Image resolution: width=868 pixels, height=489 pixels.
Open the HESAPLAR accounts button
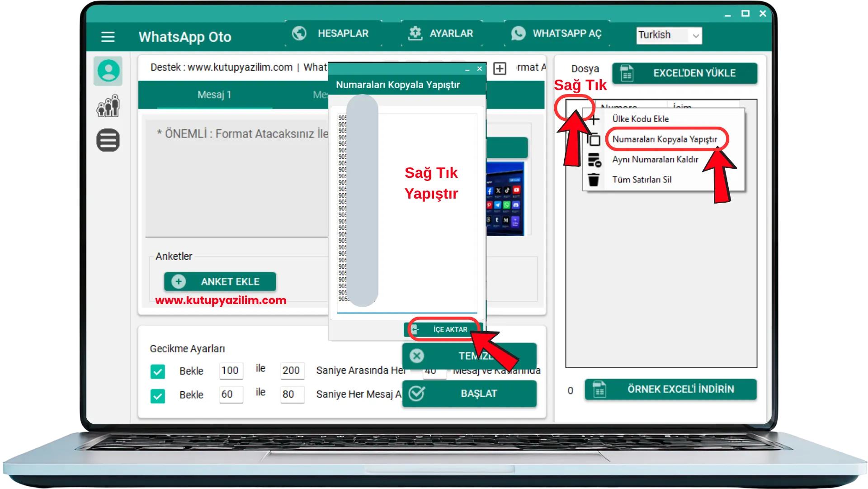point(334,33)
